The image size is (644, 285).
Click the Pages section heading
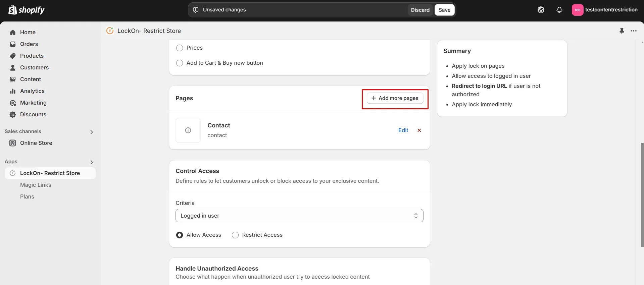pos(184,98)
